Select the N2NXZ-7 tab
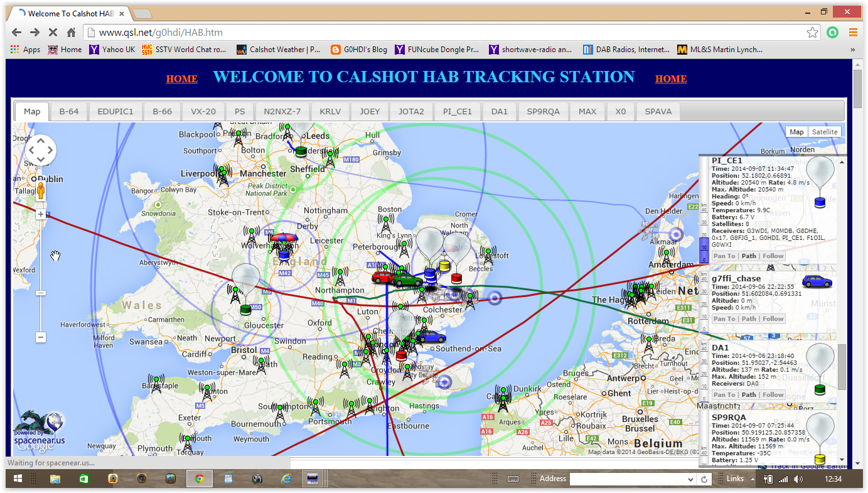The image size is (868, 493). tap(282, 112)
